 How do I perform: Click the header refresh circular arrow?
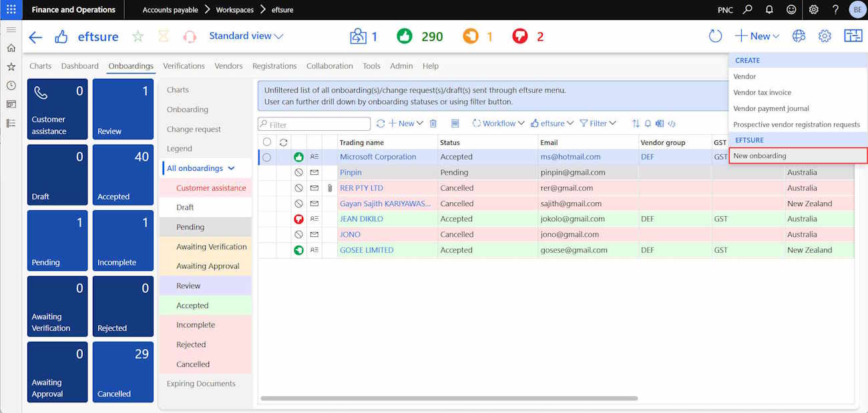[715, 36]
